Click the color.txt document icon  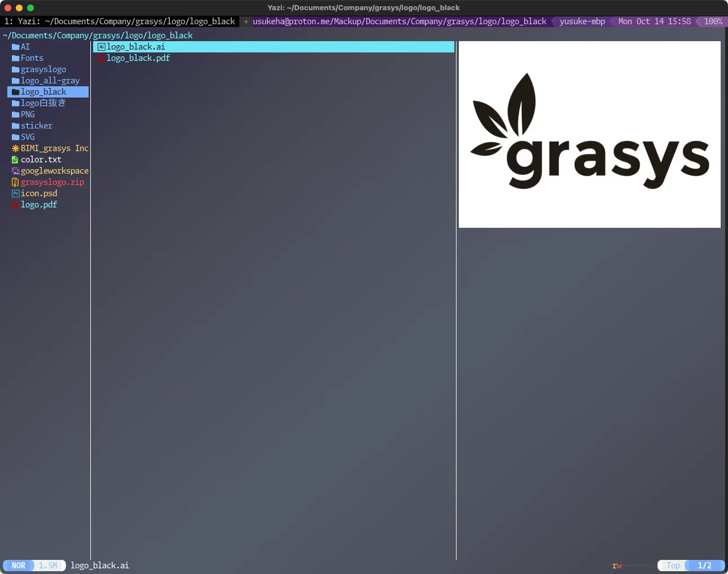pos(15,160)
